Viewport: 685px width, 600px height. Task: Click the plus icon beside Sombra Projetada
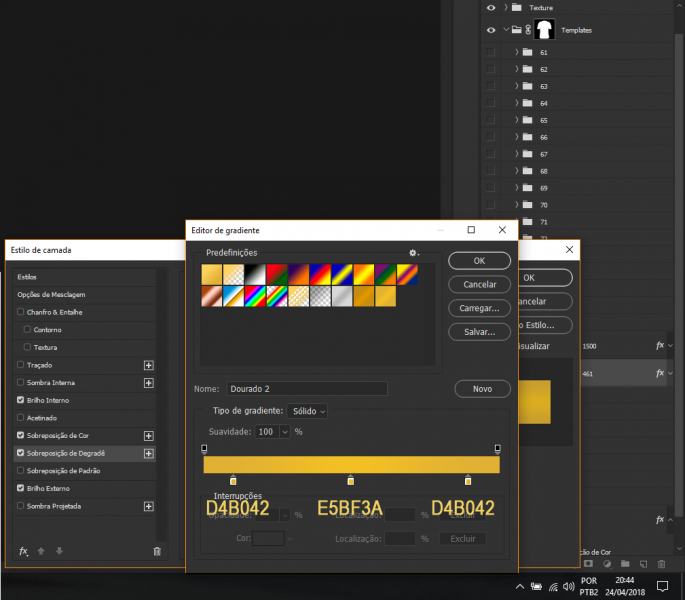(149, 507)
